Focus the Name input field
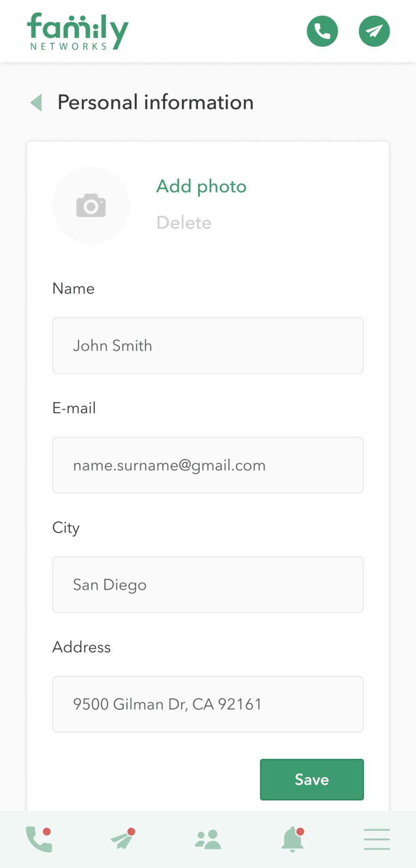 pos(208,345)
